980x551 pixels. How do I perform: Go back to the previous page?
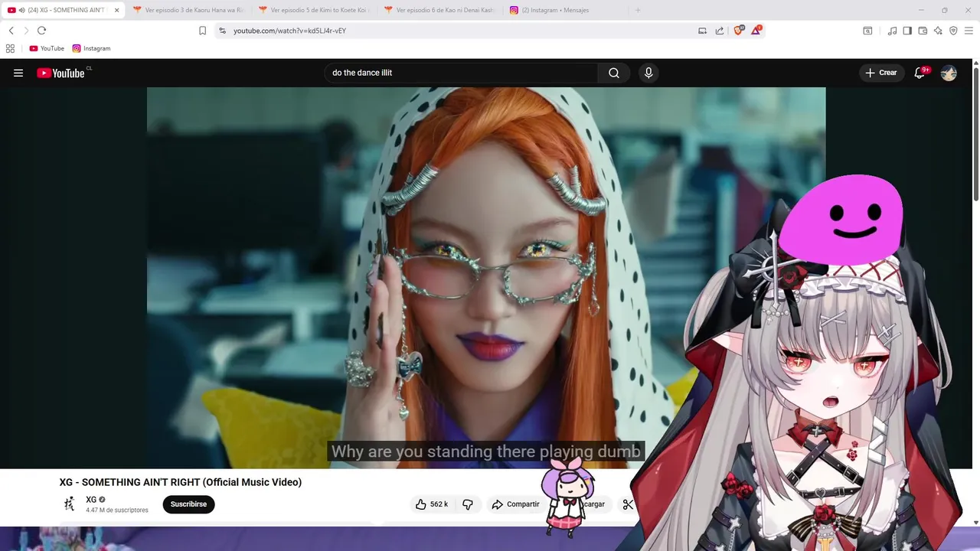coord(11,31)
